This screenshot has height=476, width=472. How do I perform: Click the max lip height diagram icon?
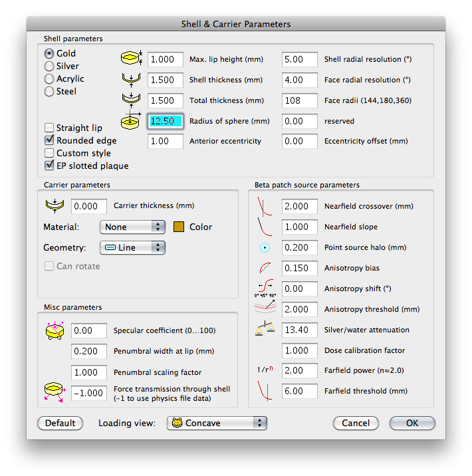(132, 58)
